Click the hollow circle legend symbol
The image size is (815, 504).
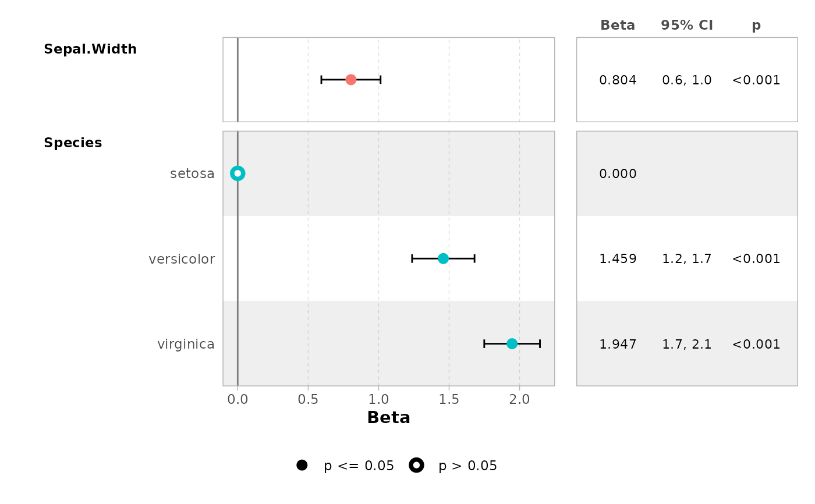pos(416,465)
